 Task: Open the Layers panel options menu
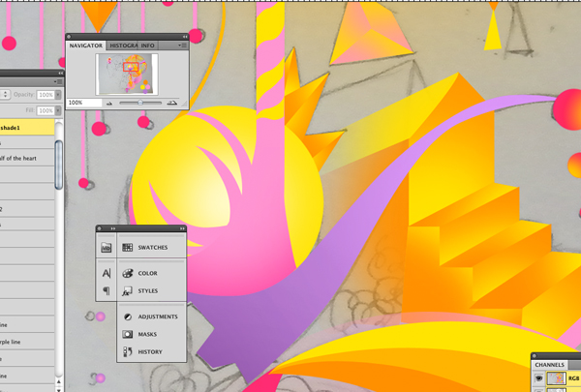pos(58,81)
